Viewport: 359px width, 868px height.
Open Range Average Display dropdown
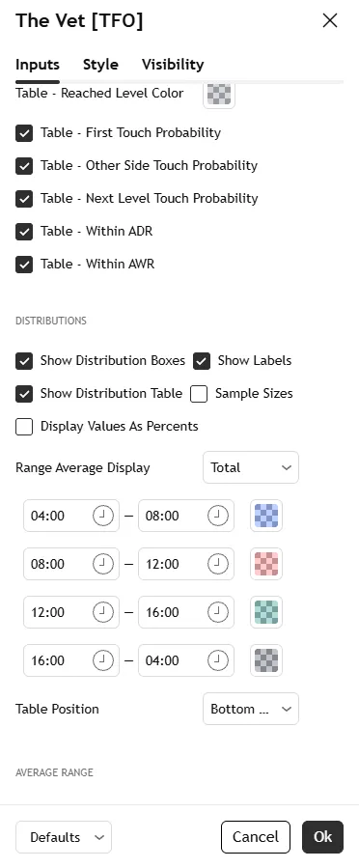[251, 467]
